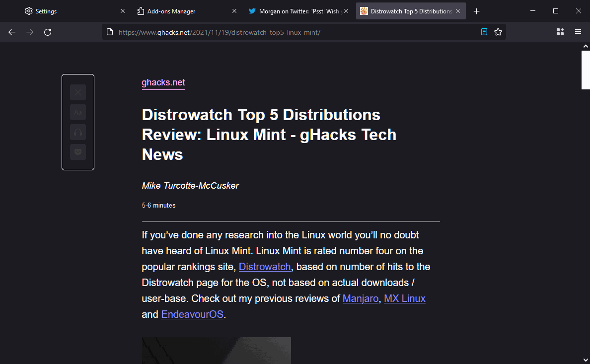
Task: Click the article image below the paragraph
Action: pyautogui.click(x=217, y=351)
